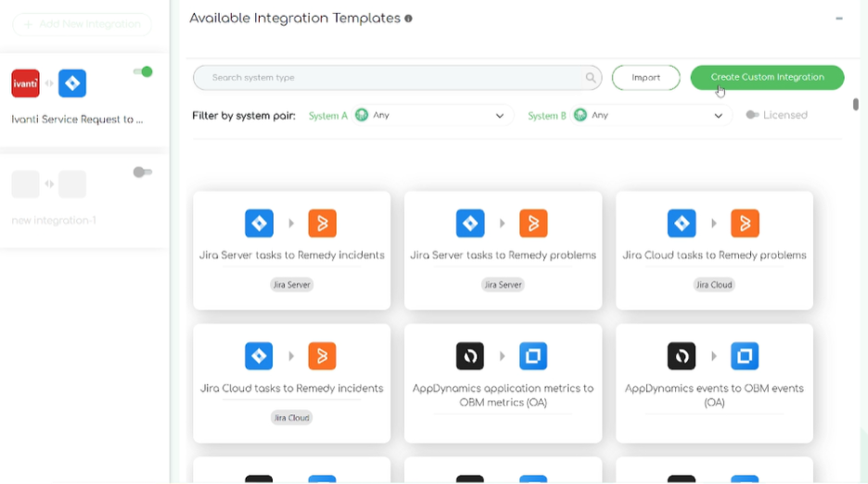Click Remedy icon on Jira Server tasks to Remedy problems card
Viewport: 868px width, 484px height.
pos(533,223)
